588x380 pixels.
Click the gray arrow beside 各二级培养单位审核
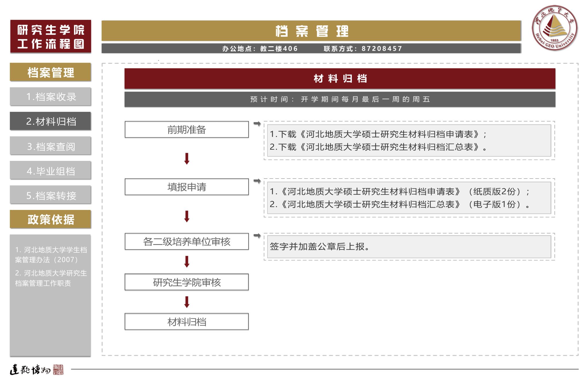click(257, 236)
